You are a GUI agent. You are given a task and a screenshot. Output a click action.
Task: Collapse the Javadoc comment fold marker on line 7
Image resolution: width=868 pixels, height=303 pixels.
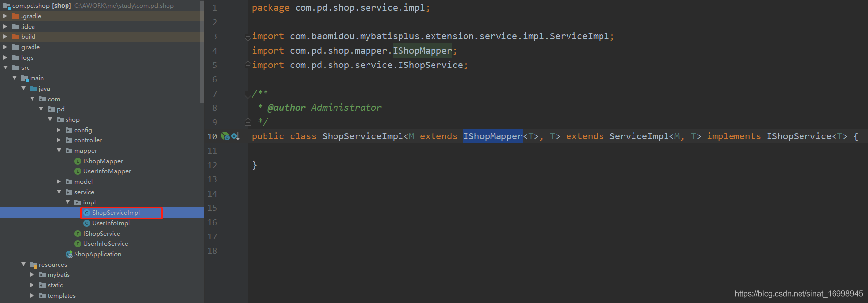pos(248,94)
